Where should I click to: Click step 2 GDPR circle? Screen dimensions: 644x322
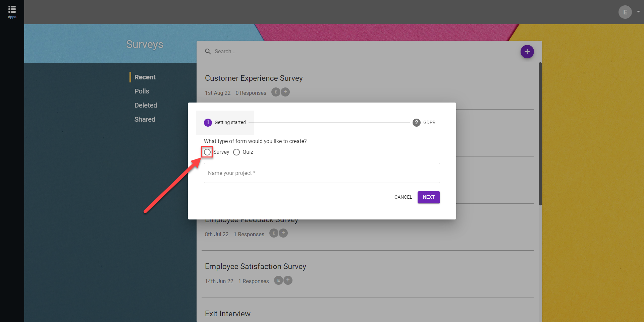coord(417,122)
